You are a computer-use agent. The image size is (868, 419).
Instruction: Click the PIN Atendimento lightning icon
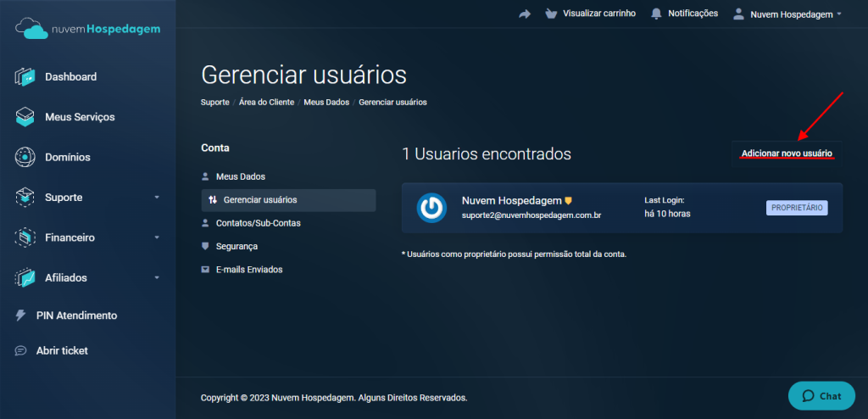click(x=21, y=316)
